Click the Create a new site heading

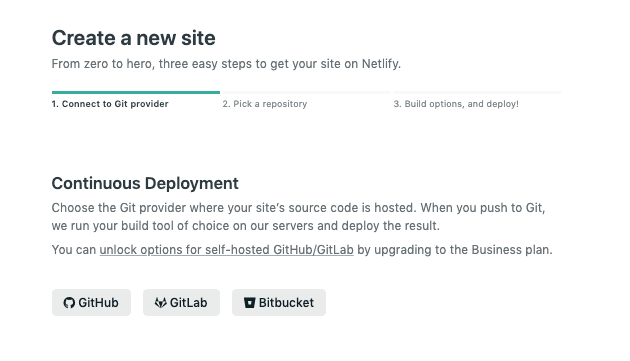click(133, 38)
